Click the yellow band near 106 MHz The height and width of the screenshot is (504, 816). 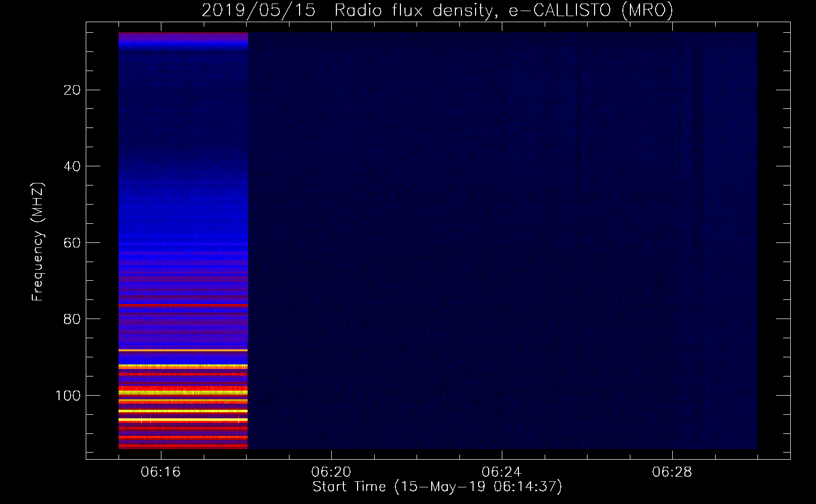183,419
